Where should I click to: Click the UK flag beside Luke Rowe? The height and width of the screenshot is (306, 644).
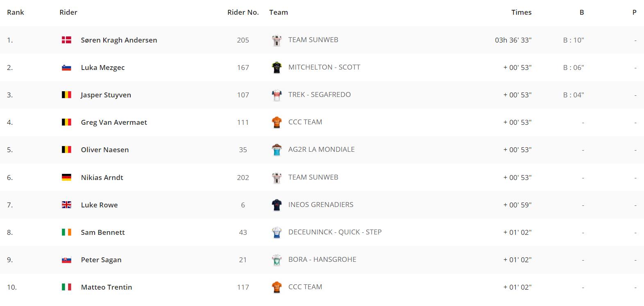coord(66,205)
